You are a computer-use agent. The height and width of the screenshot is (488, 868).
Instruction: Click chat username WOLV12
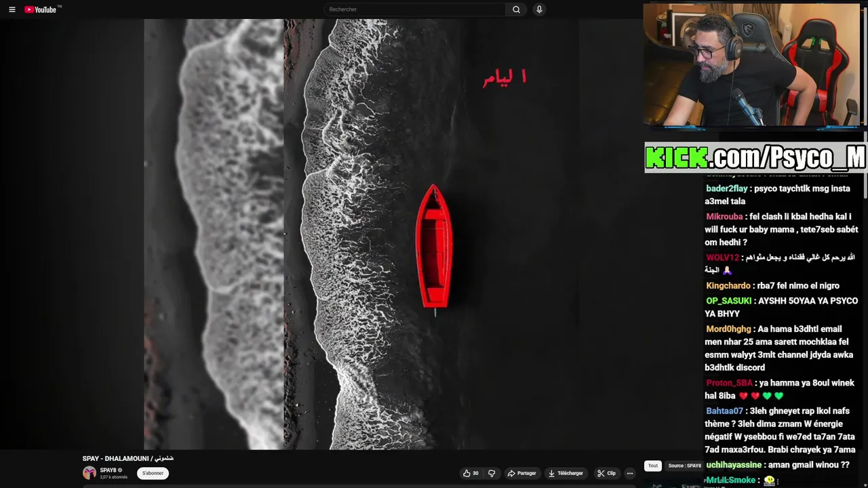(722, 258)
